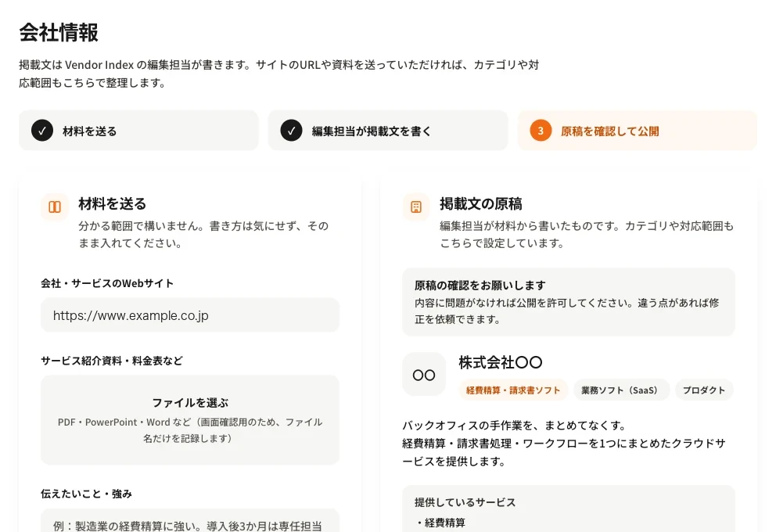
Task: Click checkmark icon beside 材料を送る step
Action: point(42,131)
